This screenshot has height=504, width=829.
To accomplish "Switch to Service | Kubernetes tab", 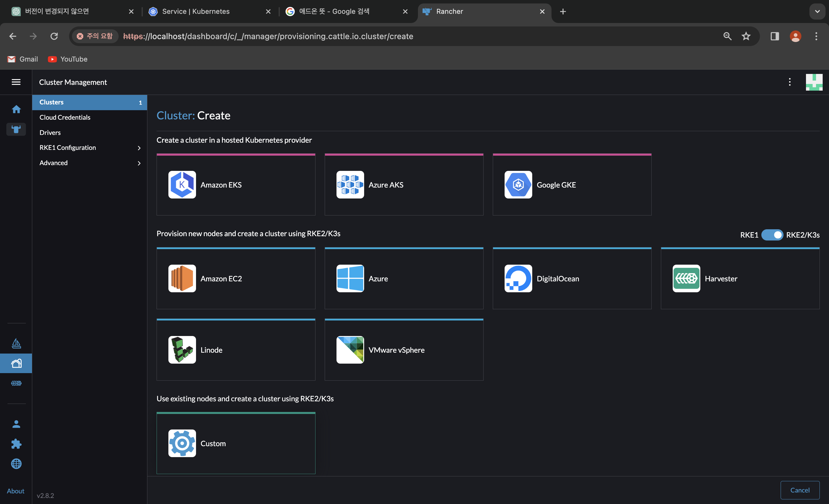I will pyautogui.click(x=209, y=12).
